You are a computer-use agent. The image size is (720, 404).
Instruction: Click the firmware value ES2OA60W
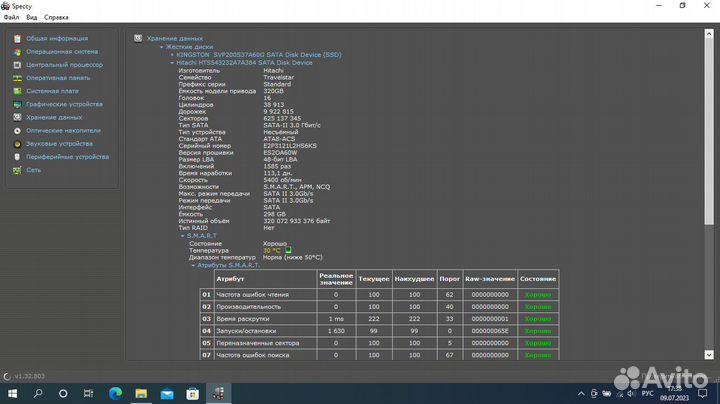[x=280, y=153]
